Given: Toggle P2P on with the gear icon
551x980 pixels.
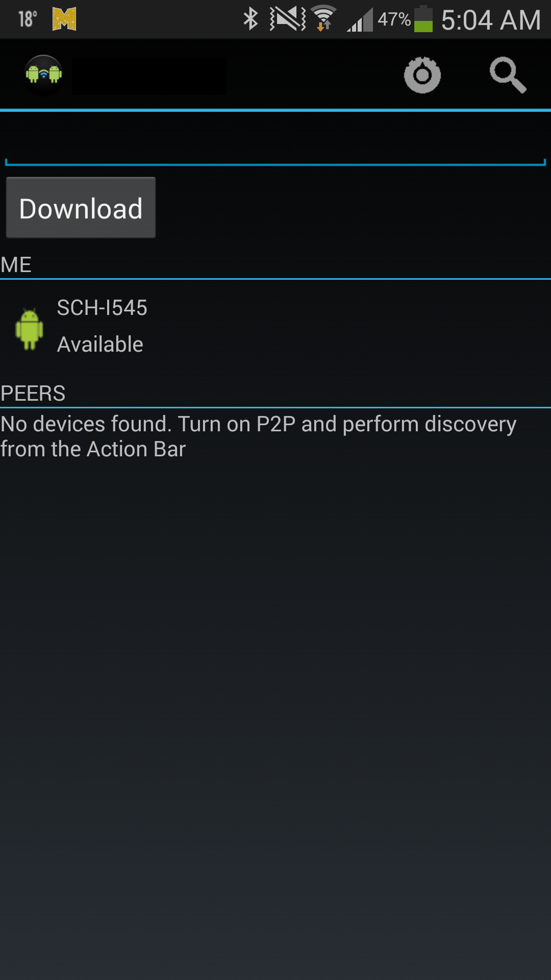Looking at the screenshot, I should 422,75.
